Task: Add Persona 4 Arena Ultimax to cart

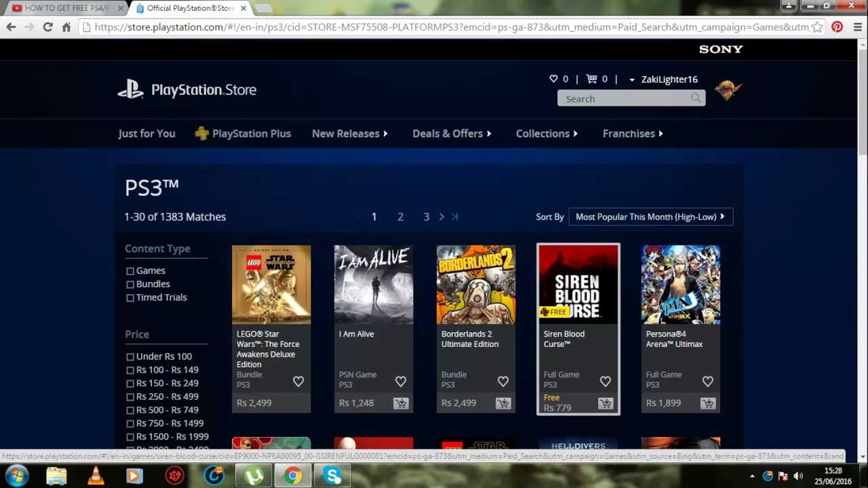Action: pyautogui.click(x=708, y=403)
